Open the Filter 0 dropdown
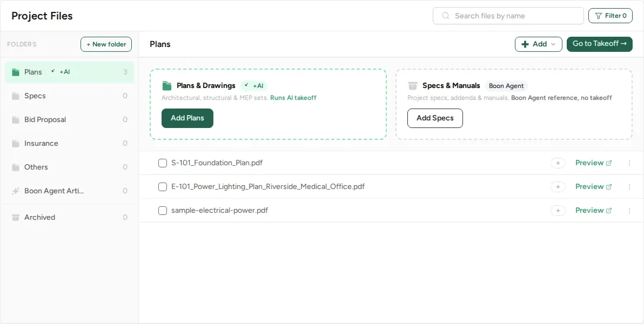 pos(611,16)
